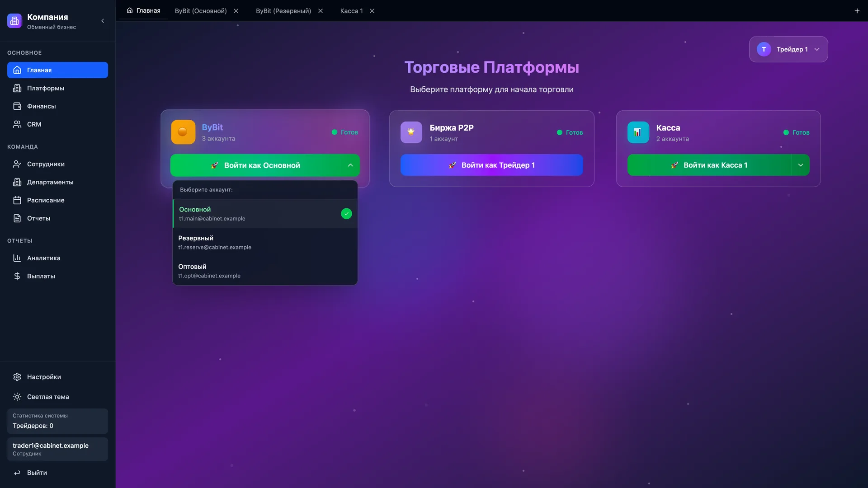Viewport: 868px width, 488px height.
Task: Select the Основной account option
Action: [x=265, y=214]
